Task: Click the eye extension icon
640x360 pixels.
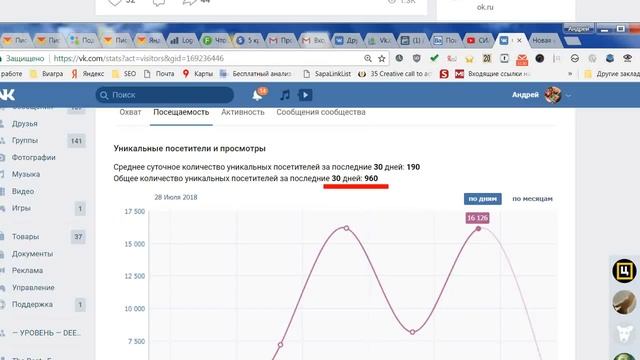Action: pos(627,58)
